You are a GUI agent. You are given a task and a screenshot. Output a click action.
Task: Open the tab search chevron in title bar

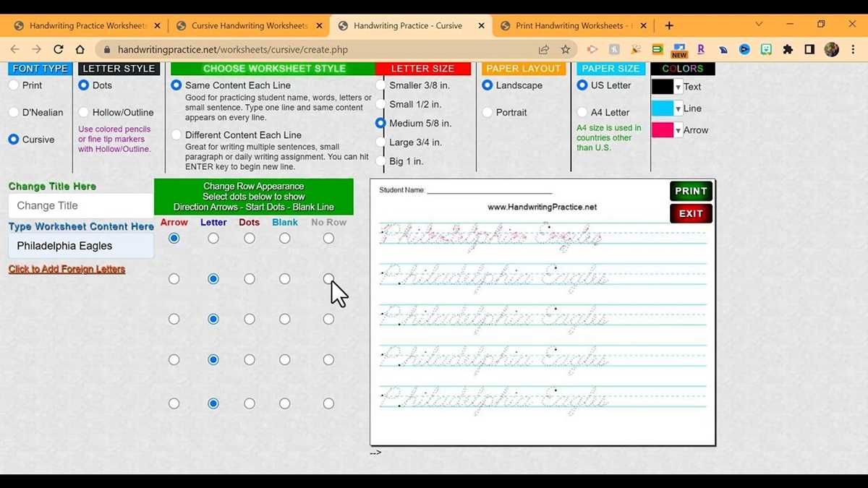point(759,25)
